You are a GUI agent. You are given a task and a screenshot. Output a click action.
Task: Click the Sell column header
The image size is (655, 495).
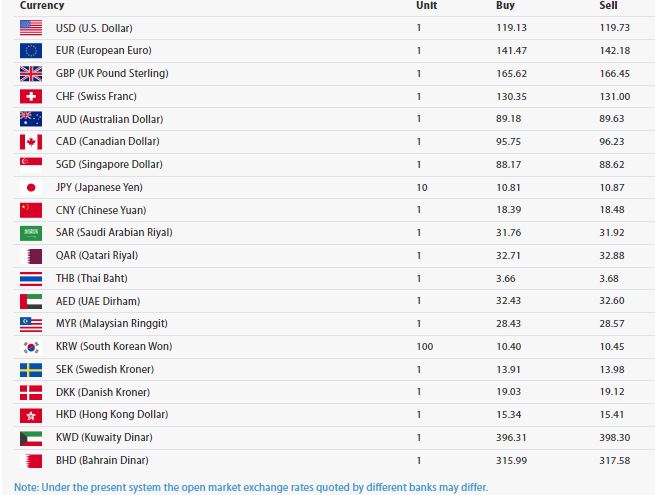coord(608,5)
